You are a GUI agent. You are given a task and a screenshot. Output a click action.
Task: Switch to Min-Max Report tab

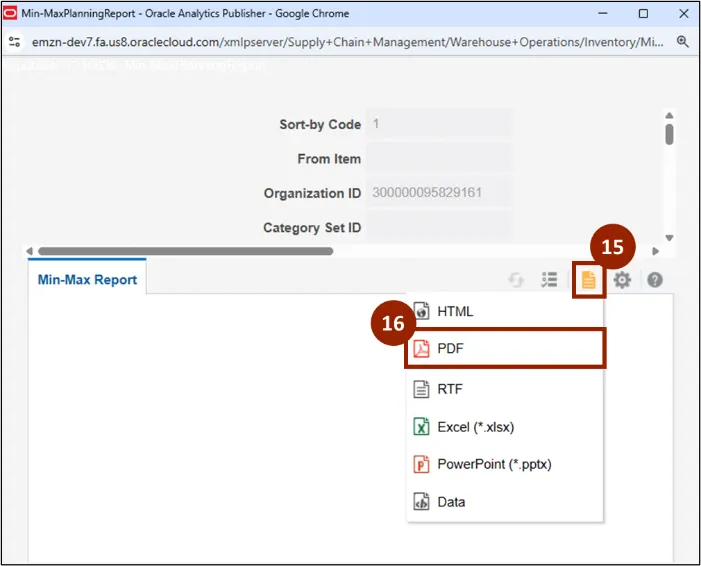[x=87, y=280]
